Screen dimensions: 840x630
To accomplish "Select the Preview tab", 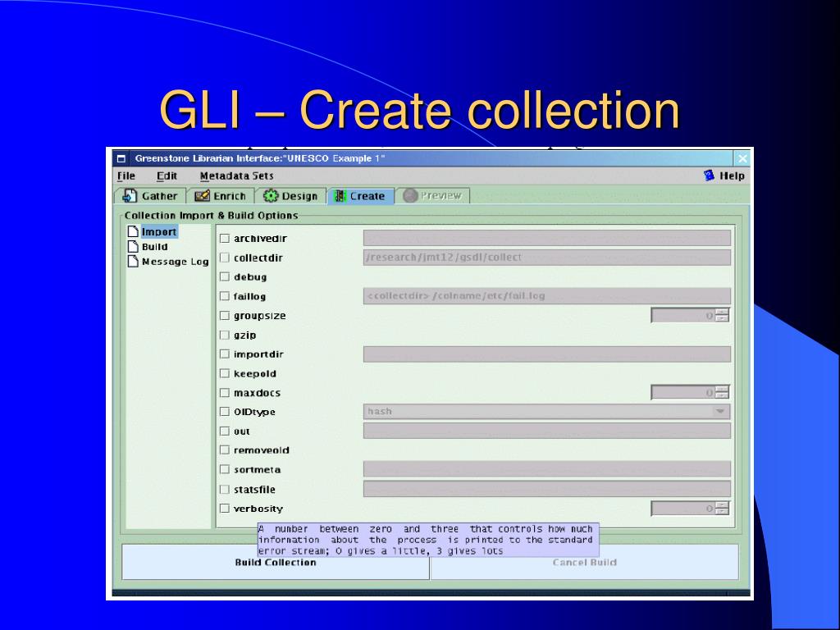I will point(433,196).
